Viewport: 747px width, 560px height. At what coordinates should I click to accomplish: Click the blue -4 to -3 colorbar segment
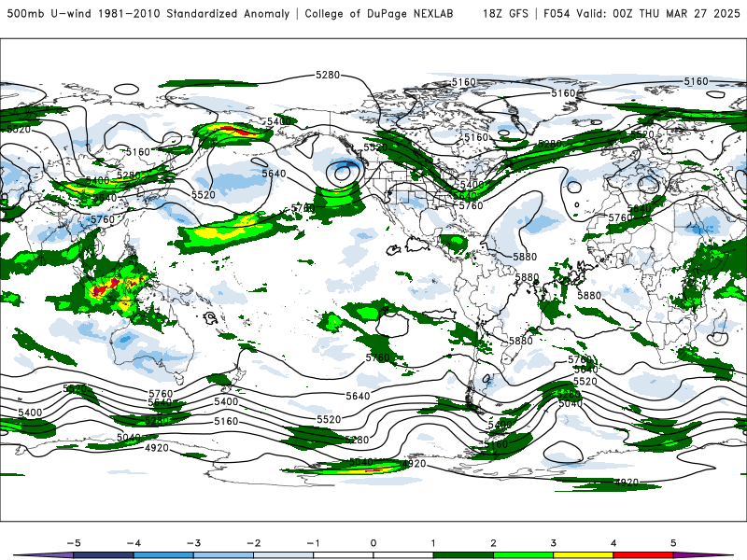(163, 555)
